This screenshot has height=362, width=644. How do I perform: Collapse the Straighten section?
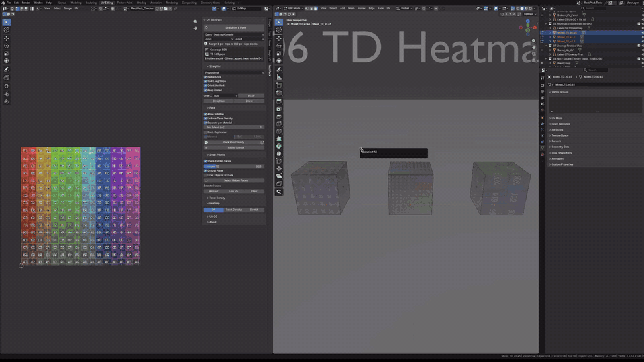click(213, 66)
